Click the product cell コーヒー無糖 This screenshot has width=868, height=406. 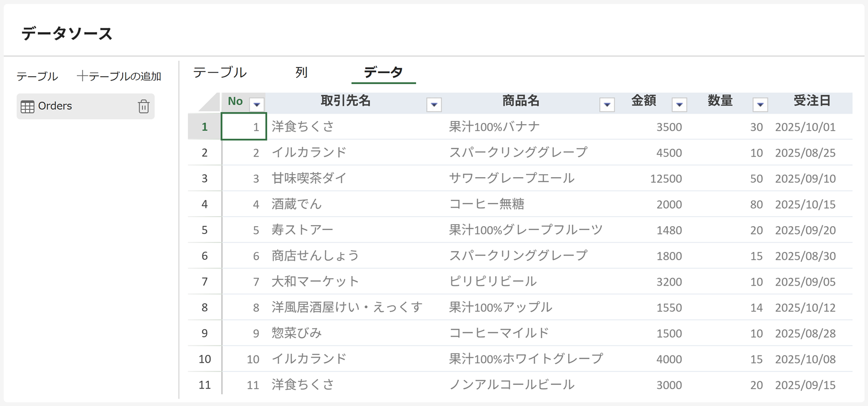pyautogui.click(x=487, y=204)
